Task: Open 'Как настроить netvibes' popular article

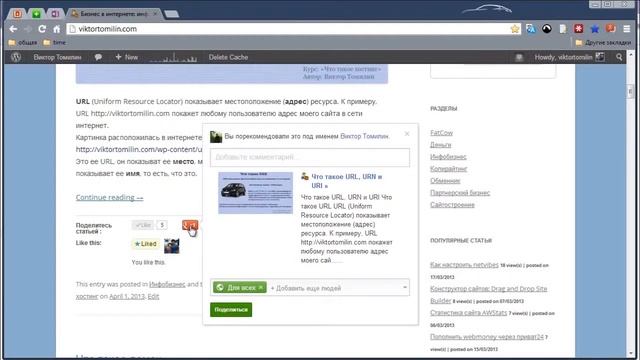Action: pos(464,265)
